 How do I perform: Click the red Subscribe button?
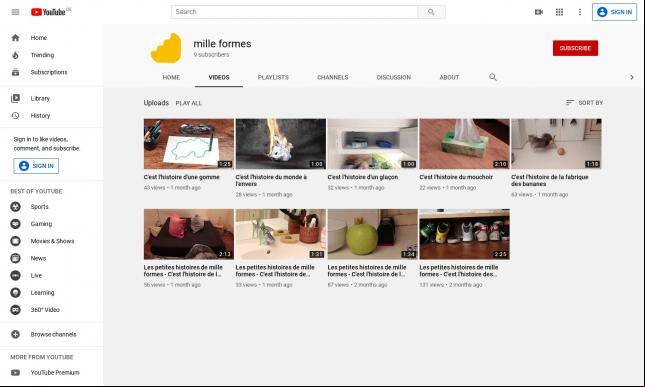point(575,48)
